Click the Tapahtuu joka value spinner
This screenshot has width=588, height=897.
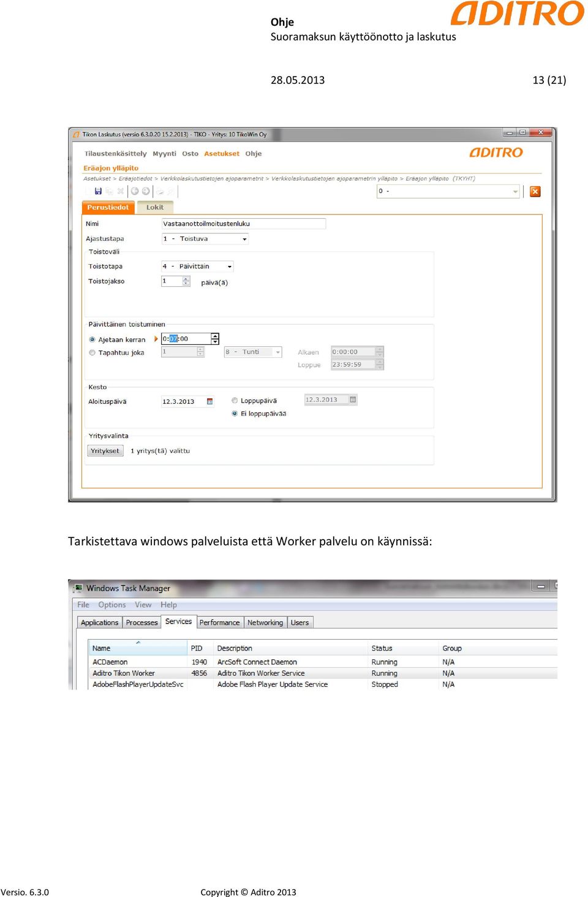tap(200, 352)
